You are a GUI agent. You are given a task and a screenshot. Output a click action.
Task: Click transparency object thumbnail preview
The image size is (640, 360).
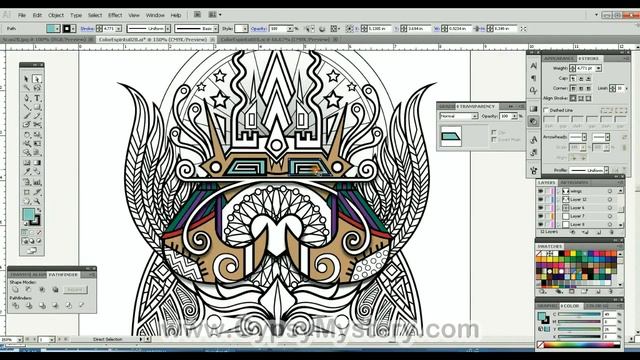coord(451,136)
